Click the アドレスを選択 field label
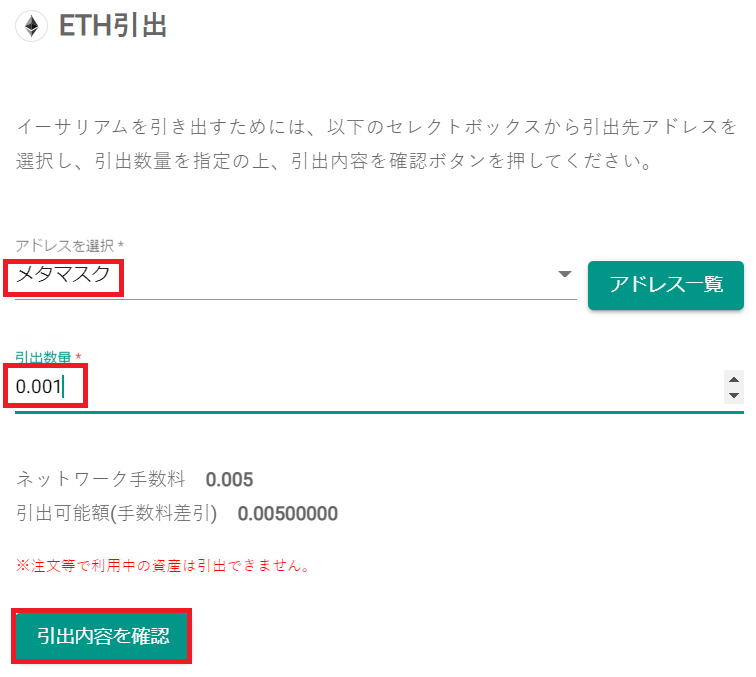Image resolution: width=756 pixels, height=677 pixels. [x=65, y=246]
